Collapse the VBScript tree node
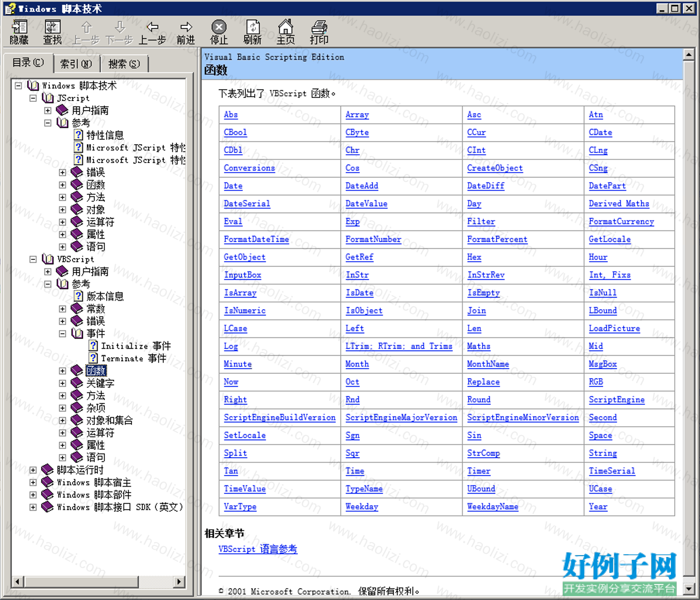The width and height of the screenshot is (700, 600). 33,259
